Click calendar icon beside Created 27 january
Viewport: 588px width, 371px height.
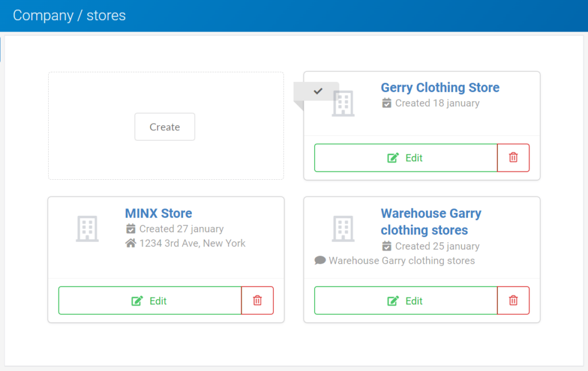click(x=130, y=229)
